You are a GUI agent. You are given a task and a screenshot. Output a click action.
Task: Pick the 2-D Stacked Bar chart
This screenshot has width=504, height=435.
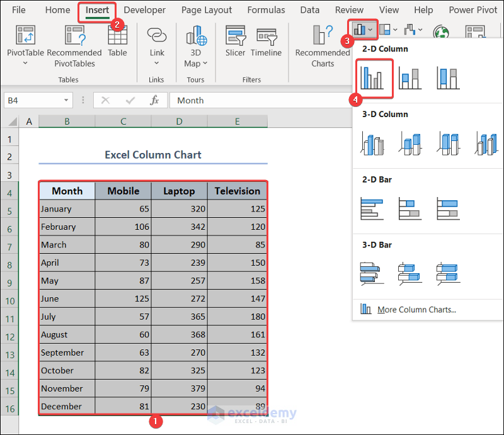[x=410, y=208]
